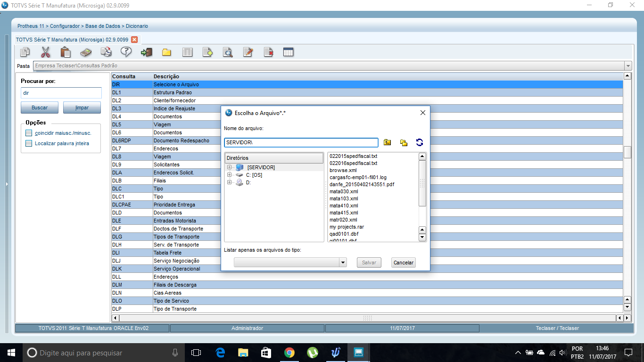Click the blue-header table toolbar icon
The height and width of the screenshot is (362, 644).
[289, 52]
